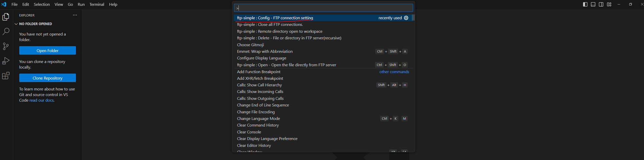Open the Extensions view
This screenshot has width=644, height=160.
(6, 76)
